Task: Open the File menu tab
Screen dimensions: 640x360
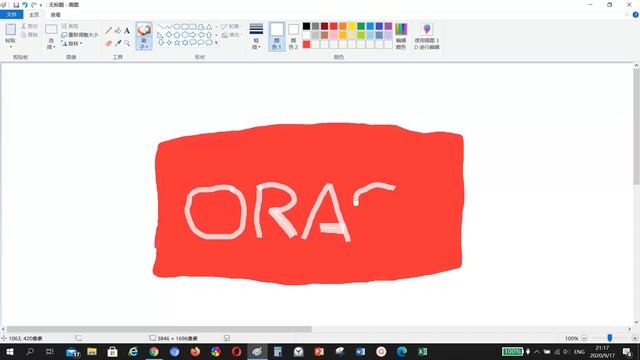Action: tap(11, 15)
